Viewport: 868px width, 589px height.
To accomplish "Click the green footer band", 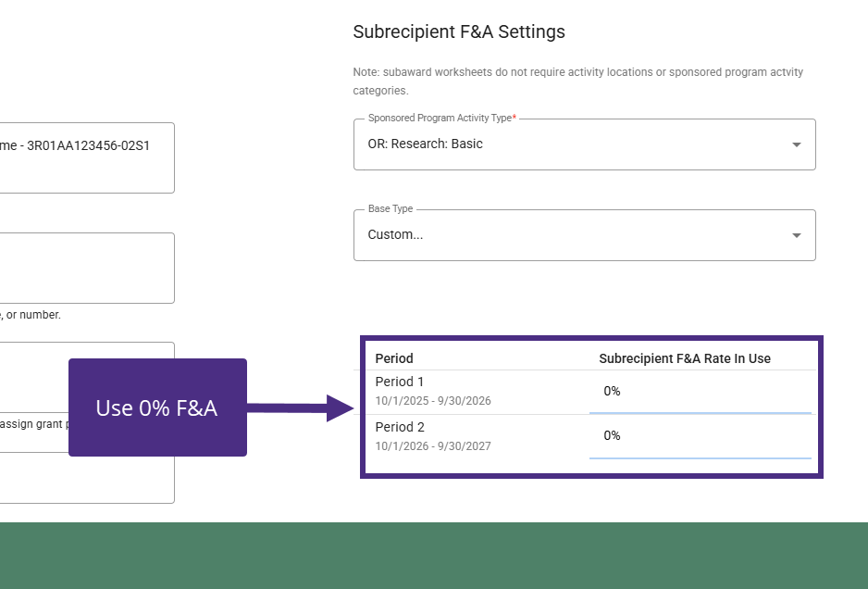I will 434,556.
